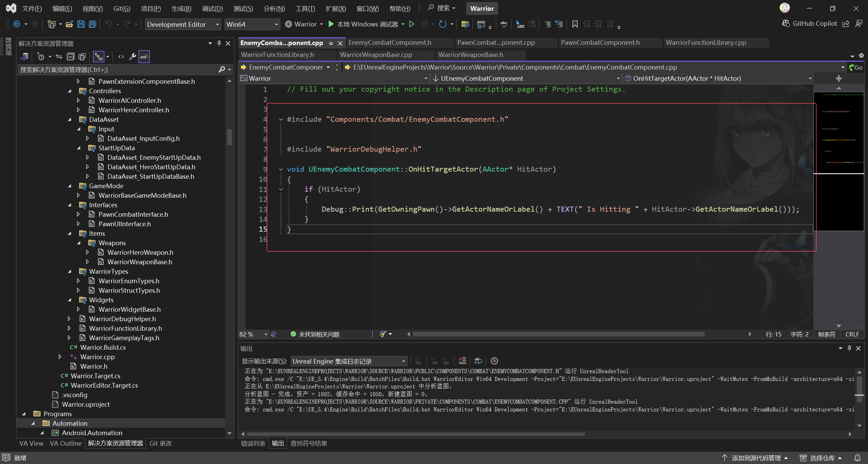Click the GitHub Copilot button
868x464 pixels.
(x=809, y=23)
